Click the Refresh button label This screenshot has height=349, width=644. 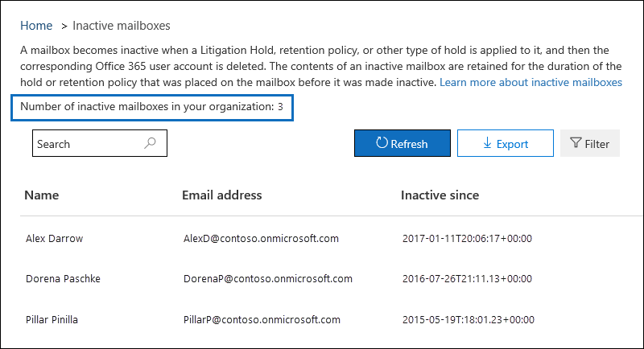pyautogui.click(x=409, y=144)
